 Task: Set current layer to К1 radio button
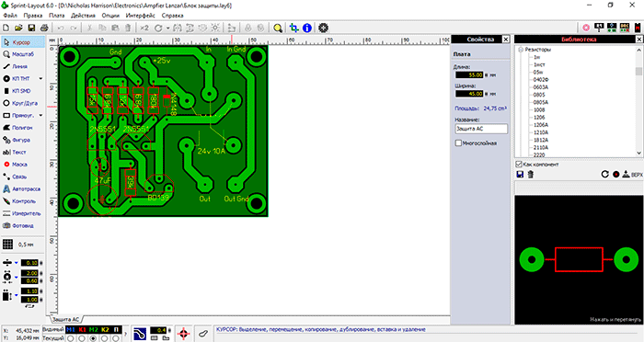pos(82,338)
